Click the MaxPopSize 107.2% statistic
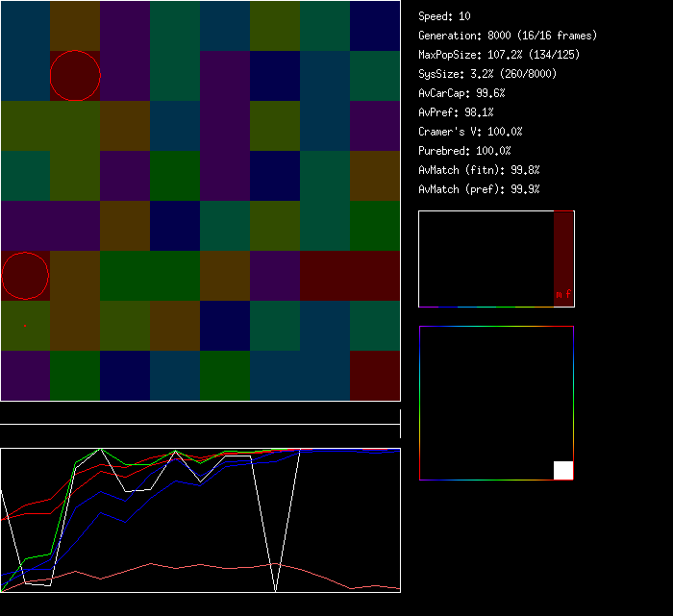The image size is (673, 616). point(499,55)
